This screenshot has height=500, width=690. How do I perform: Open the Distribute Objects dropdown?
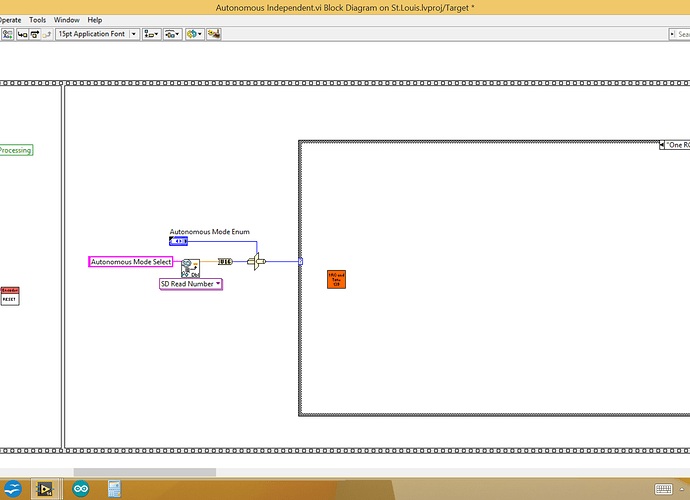[172, 34]
